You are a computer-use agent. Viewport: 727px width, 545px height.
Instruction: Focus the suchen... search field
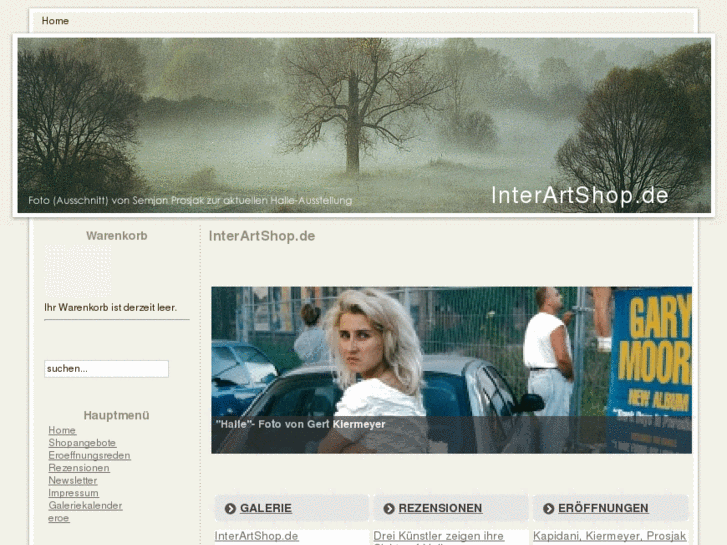[106, 369]
